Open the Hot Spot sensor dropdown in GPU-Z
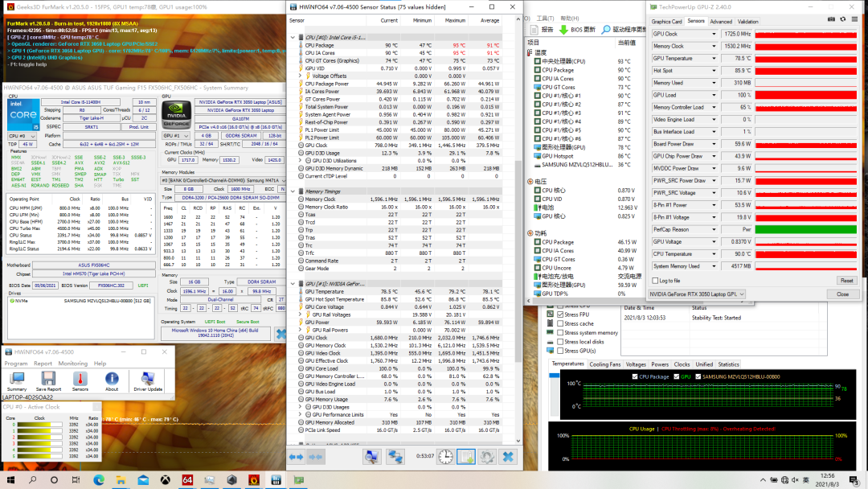This screenshot has width=868, height=489. (x=714, y=70)
